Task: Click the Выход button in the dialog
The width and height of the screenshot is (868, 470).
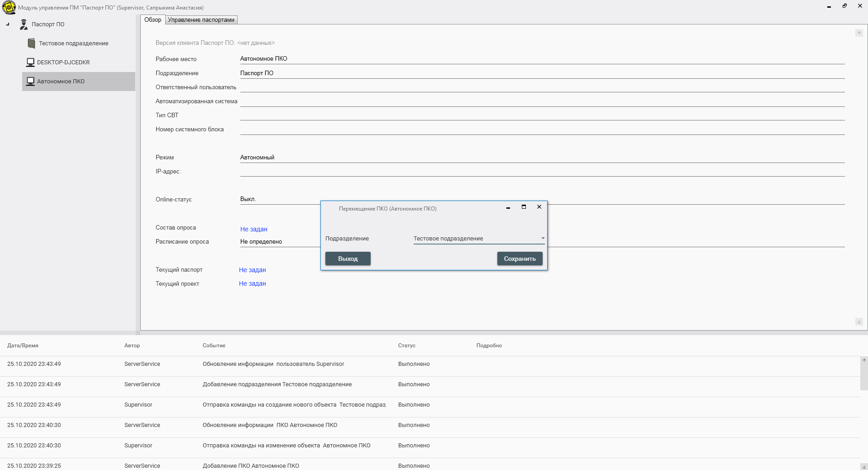Action: 348,259
